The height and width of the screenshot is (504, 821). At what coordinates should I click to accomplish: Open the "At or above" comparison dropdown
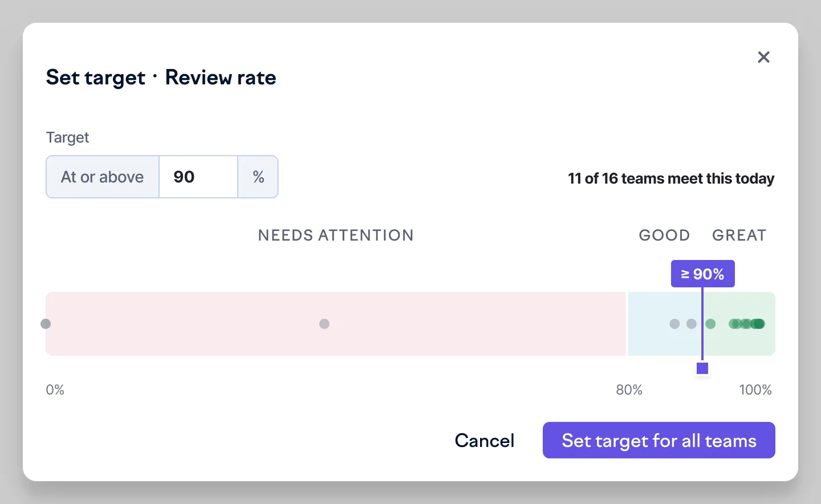click(103, 177)
